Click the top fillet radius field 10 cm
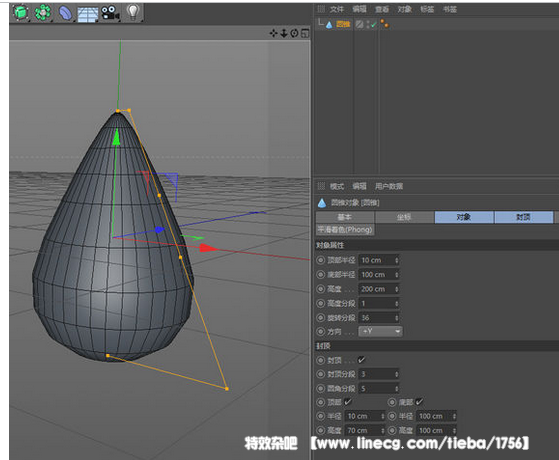Image resolution: width=559 pixels, height=460 pixels. coord(365,416)
